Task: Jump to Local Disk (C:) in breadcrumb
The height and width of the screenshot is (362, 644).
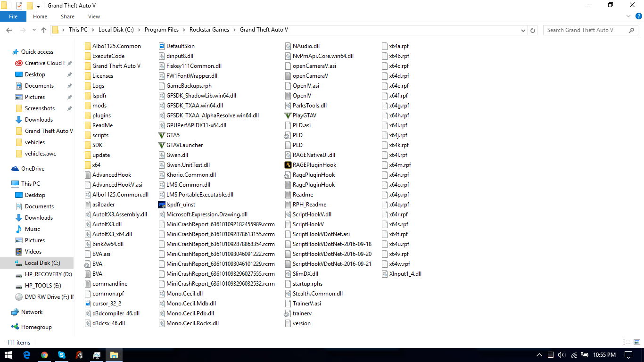Action: click(x=116, y=30)
